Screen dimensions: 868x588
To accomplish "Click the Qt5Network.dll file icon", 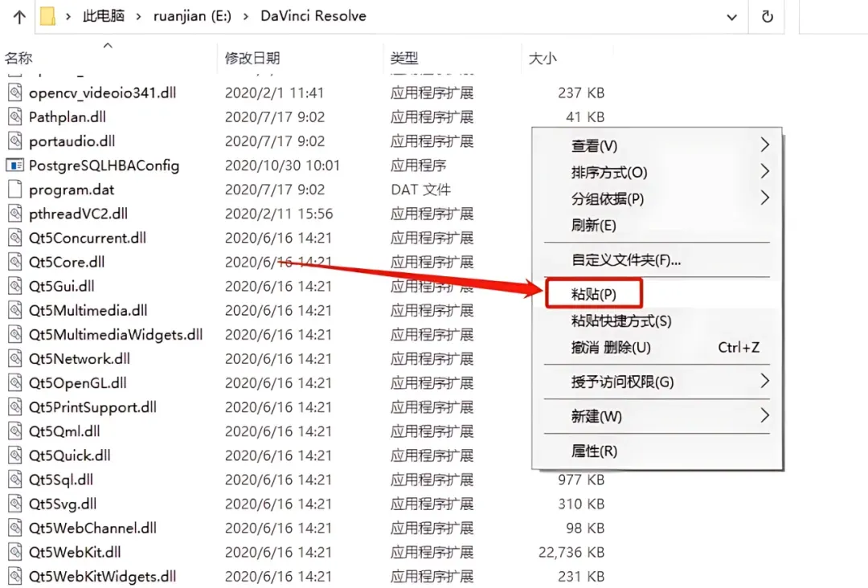I will point(15,358).
